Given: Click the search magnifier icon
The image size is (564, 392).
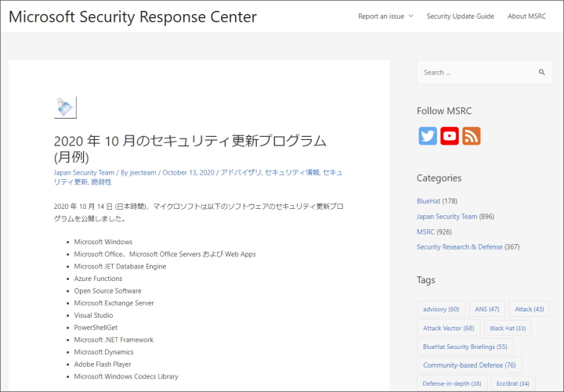Looking at the screenshot, I should point(541,73).
